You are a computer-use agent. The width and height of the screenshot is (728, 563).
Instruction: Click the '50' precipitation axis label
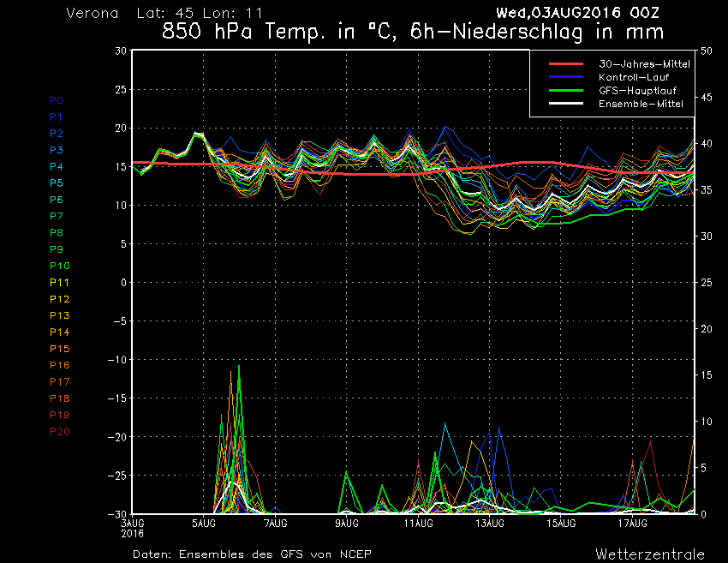tap(707, 51)
